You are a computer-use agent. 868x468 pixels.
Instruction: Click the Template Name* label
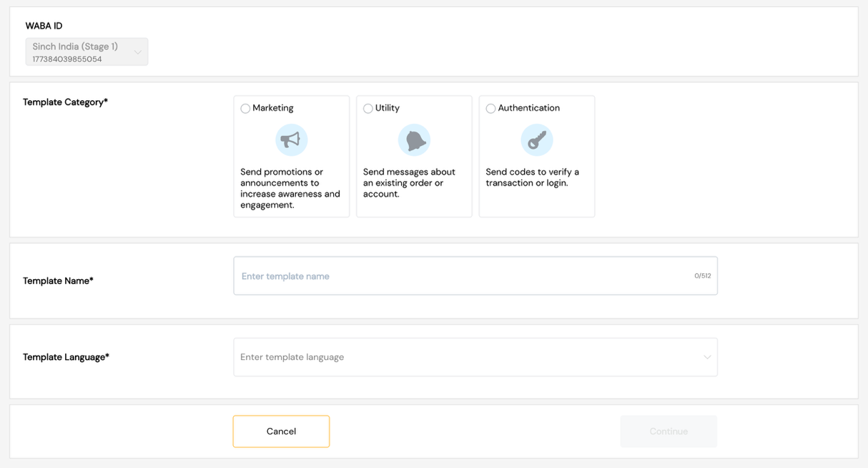click(x=58, y=281)
